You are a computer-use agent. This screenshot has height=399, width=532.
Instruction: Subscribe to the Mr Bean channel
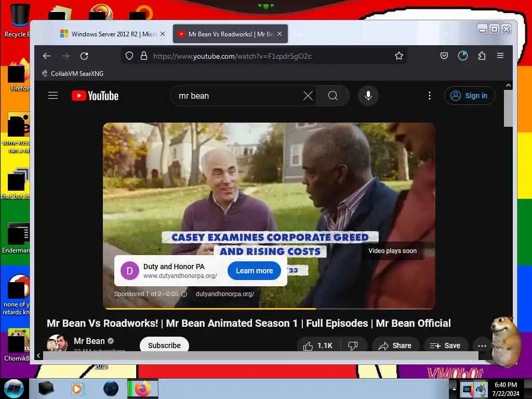(x=164, y=345)
